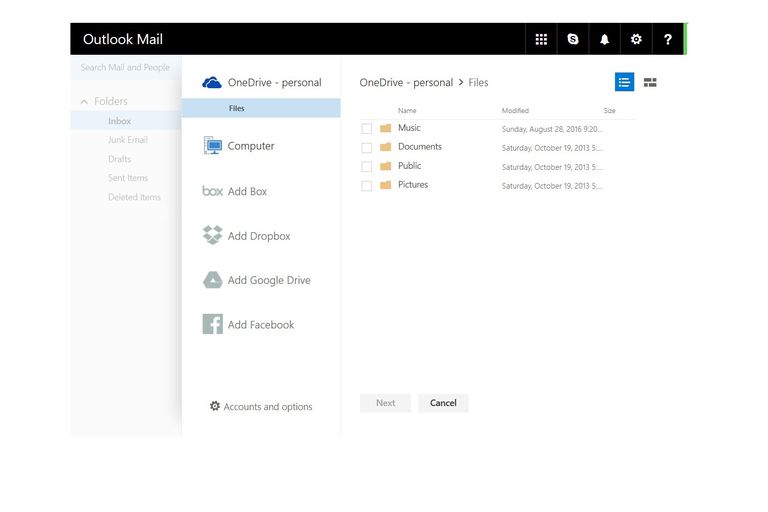This screenshot has width=768, height=512.
Task: Open settings gear in the header
Action: click(636, 39)
